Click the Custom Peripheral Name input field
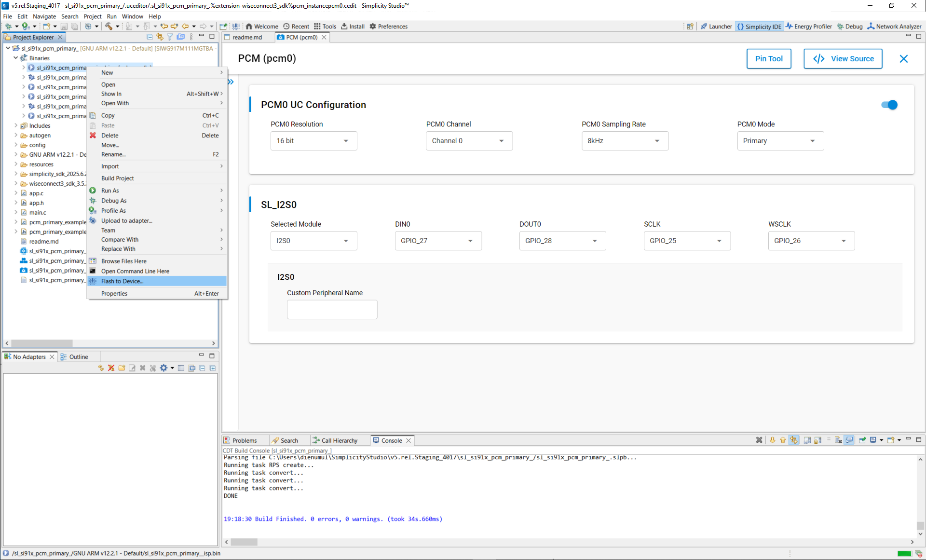 pos(332,310)
